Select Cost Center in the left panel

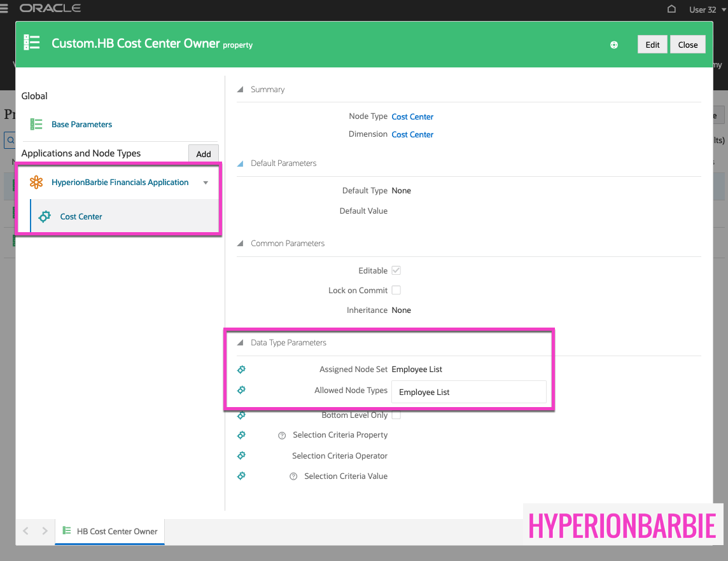[x=81, y=217]
